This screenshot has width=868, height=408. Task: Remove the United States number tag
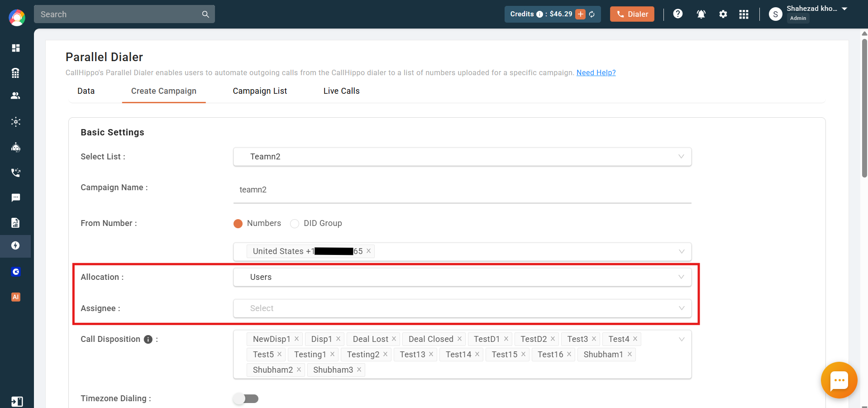pyautogui.click(x=368, y=251)
